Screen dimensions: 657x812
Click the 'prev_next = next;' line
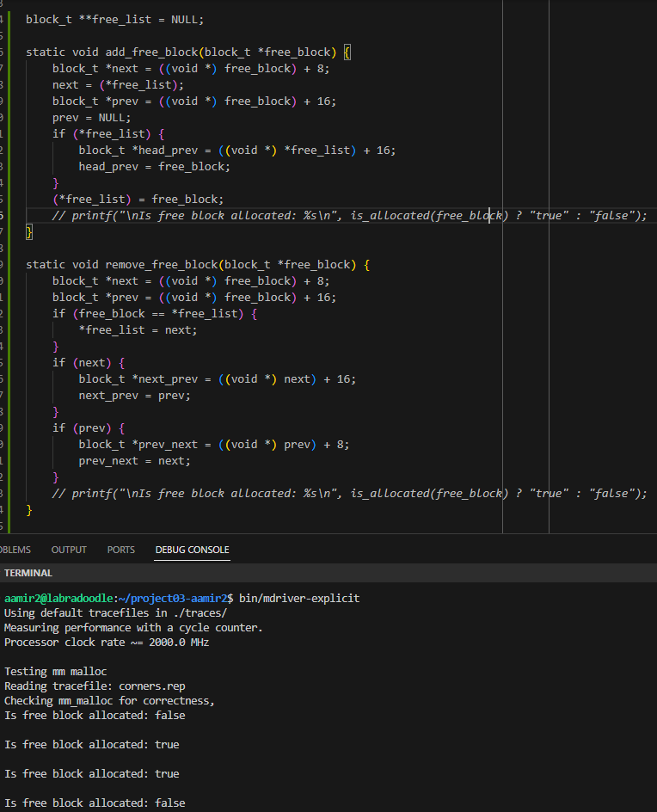click(134, 460)
